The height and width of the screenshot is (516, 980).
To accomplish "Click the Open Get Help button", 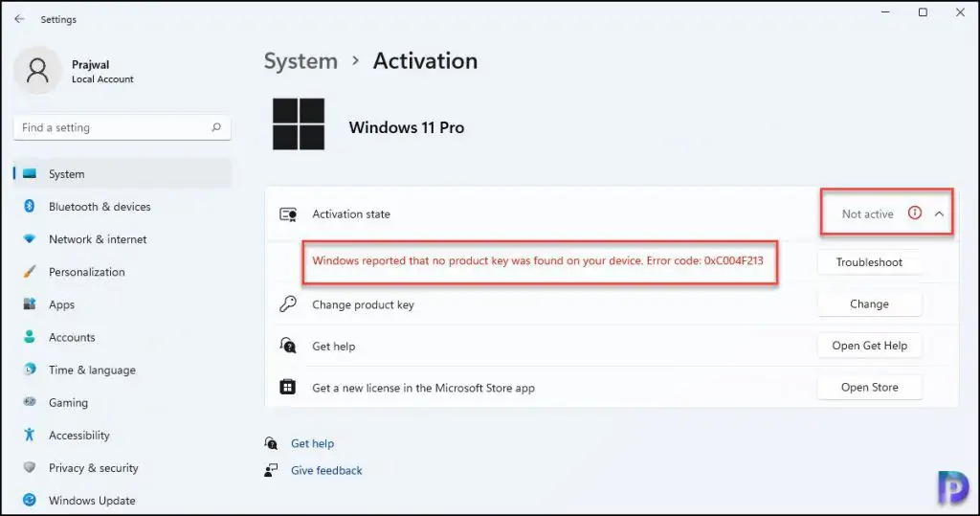I will tap(869, 346).
